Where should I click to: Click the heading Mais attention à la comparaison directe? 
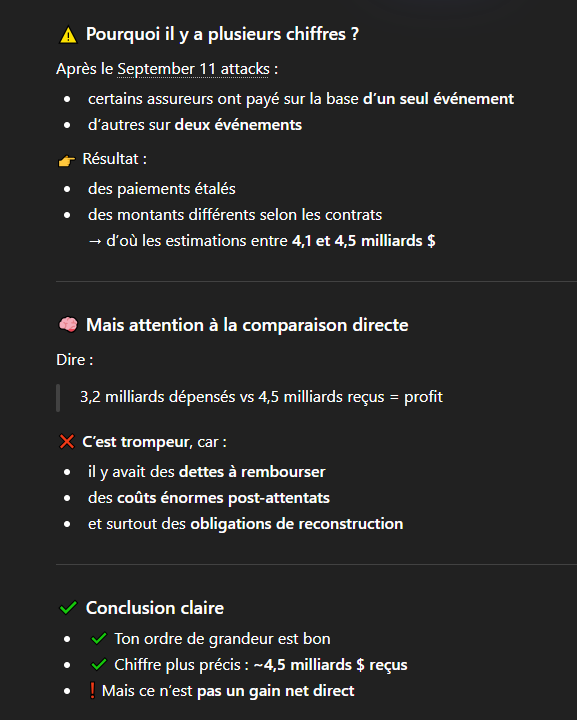click(247, 325)
